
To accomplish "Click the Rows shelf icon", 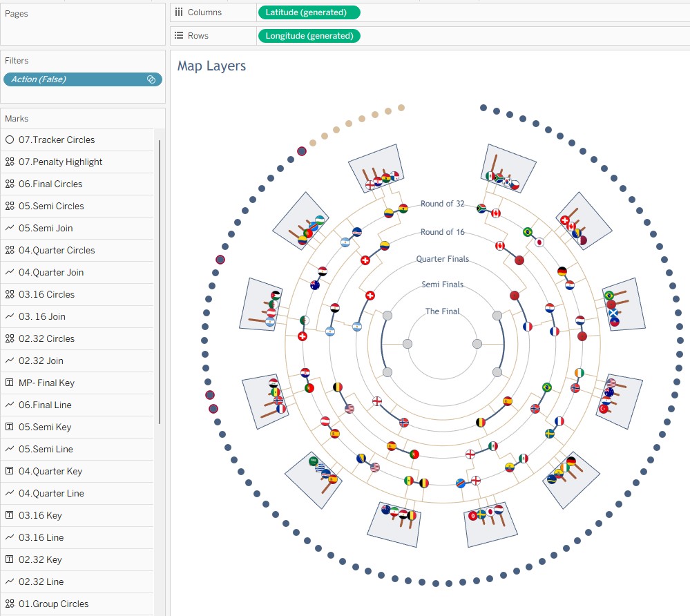I will pos(179,36).
